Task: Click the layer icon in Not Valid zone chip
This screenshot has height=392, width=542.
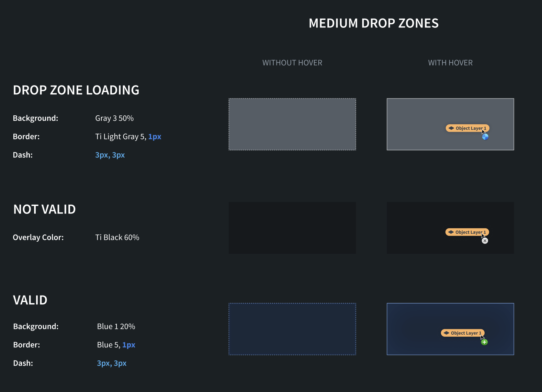Action: [451, 232]
